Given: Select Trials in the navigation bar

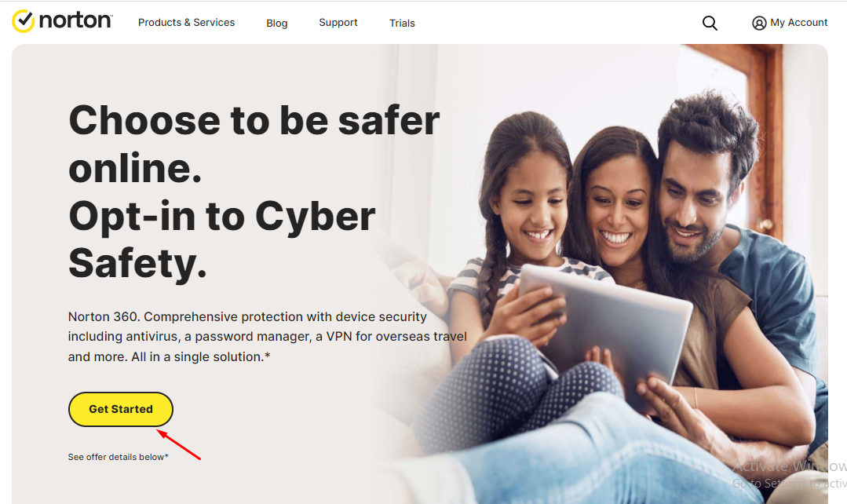Looking at the screenshot, I should point(402,24).
